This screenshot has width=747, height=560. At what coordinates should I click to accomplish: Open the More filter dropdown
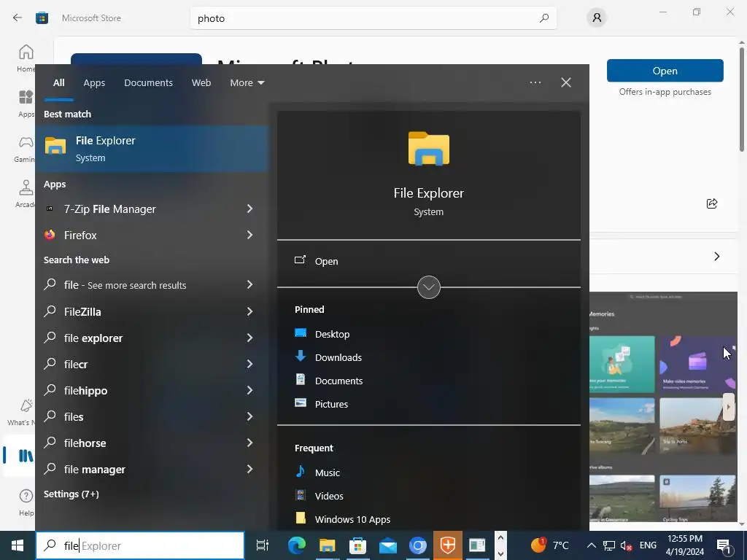tap(247, 83)
